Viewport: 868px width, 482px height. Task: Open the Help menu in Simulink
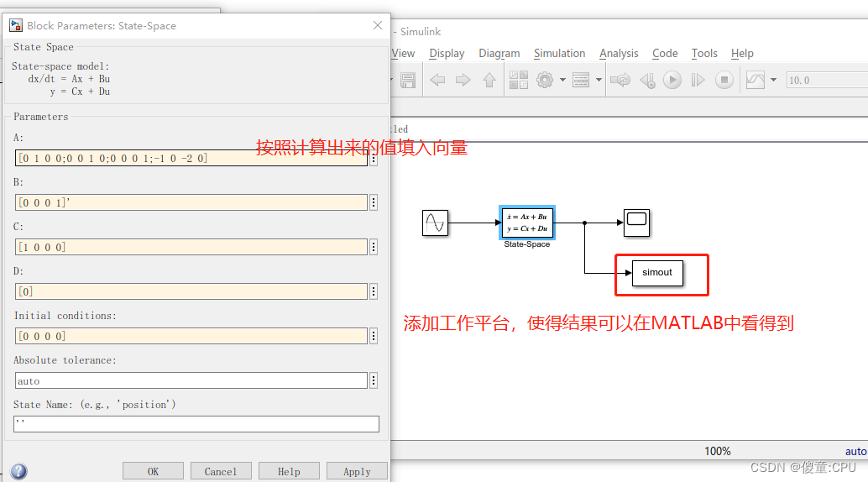point(742,53)
